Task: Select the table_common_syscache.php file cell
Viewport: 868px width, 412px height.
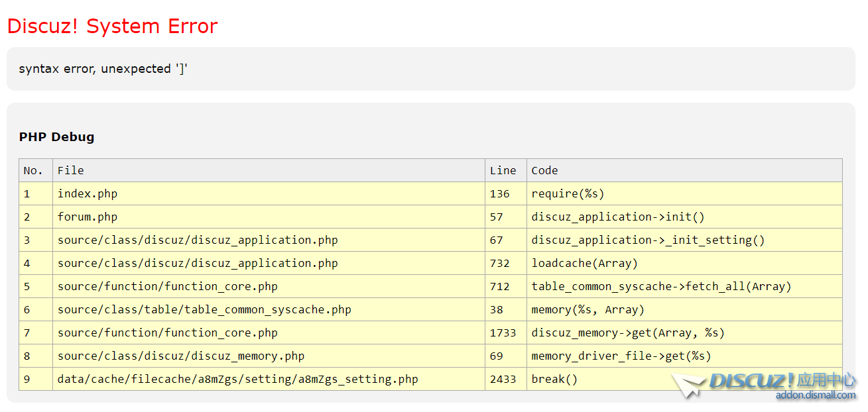Action: (x=269, y=309)
